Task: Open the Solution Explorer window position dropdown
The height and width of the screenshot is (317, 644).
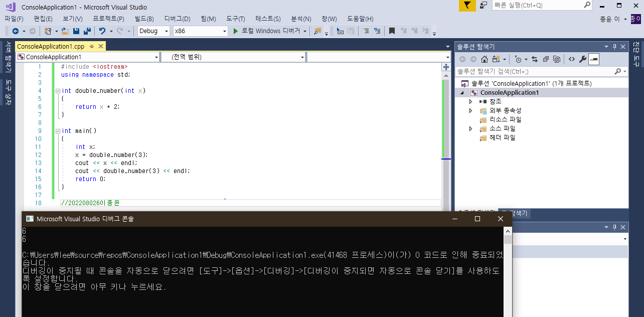Action: click(606, 46)
